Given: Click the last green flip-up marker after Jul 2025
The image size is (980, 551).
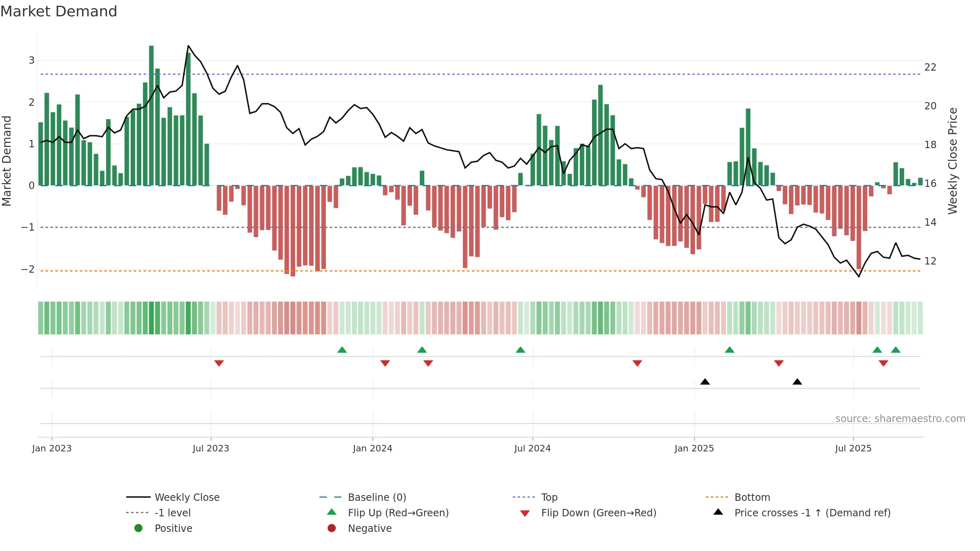Looking at the screenshot, I should click(x=896, y=350).
